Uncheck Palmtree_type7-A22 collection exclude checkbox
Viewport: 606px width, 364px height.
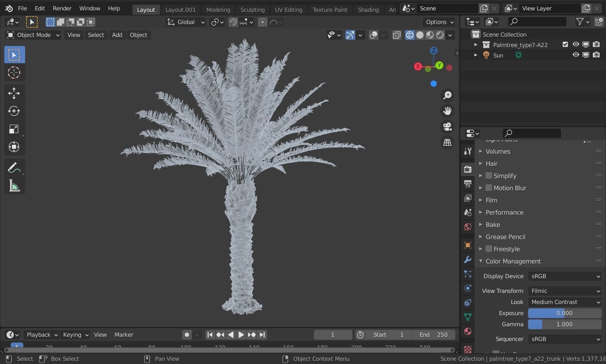(565, 45)
